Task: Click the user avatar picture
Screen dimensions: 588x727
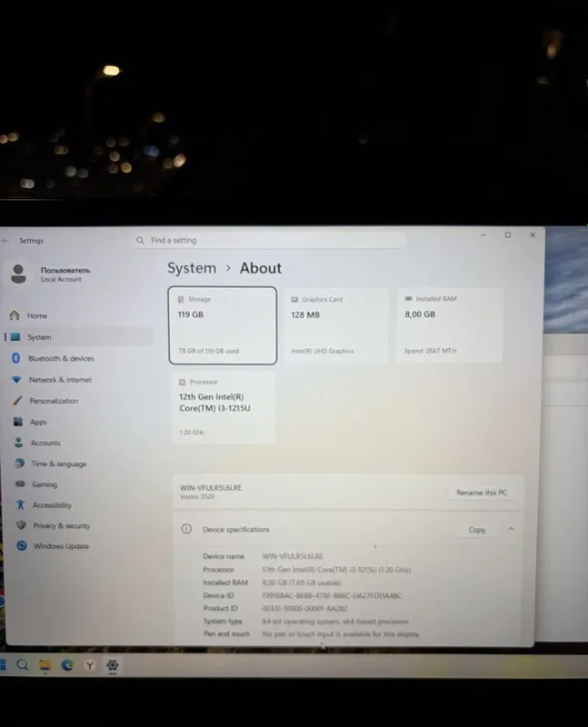Action: pos(18,274)
